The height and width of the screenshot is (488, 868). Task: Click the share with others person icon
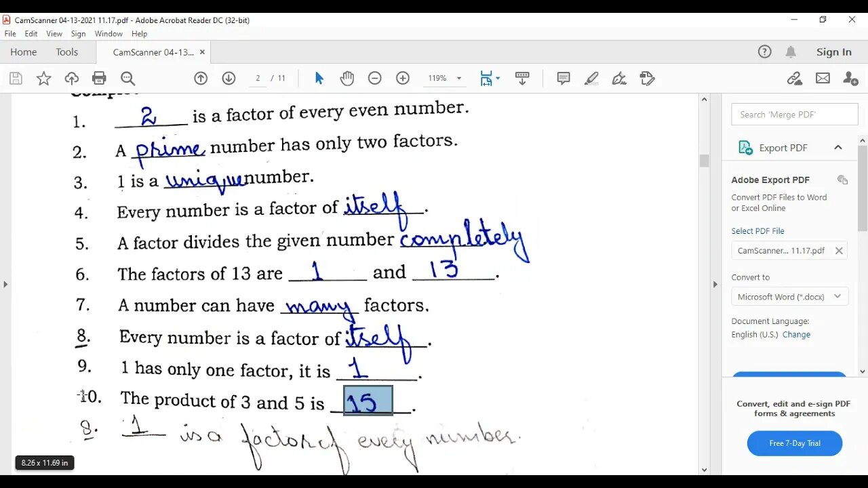tap(850, 79)
